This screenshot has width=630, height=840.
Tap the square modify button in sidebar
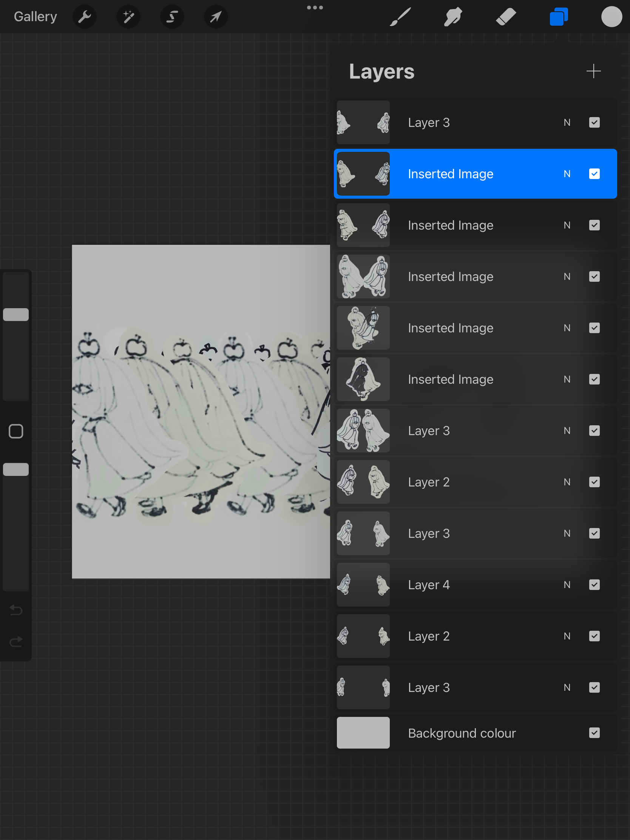coord(16,431)
